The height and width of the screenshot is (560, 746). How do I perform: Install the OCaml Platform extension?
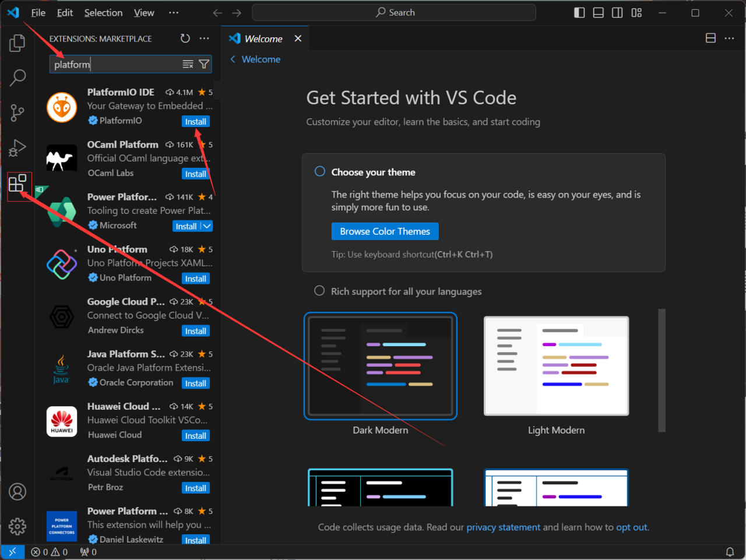196,174
